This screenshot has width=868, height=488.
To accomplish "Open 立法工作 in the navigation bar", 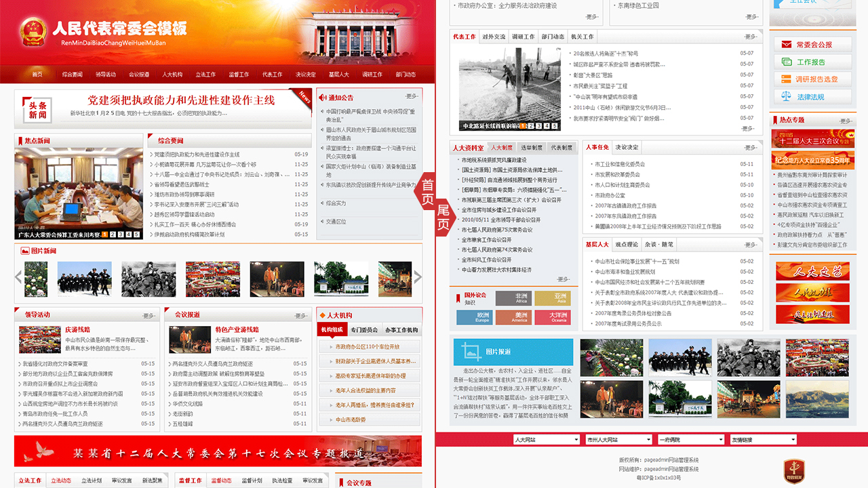I will (205, 75).
